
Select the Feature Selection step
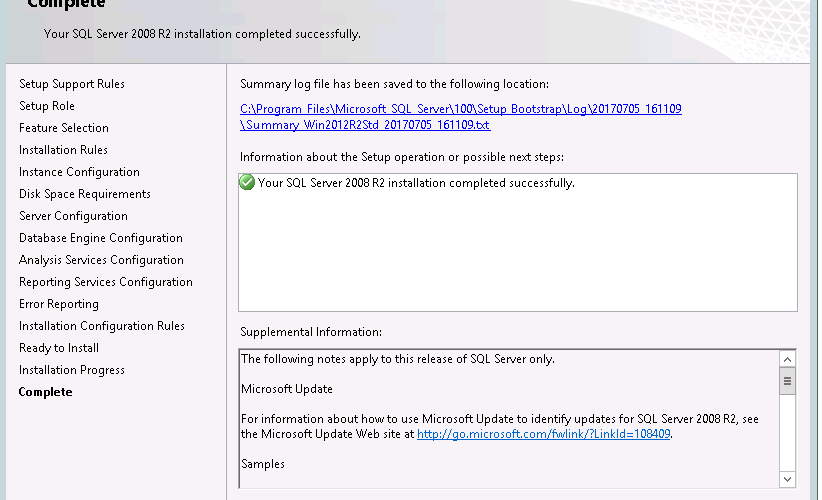coord(64,128)
